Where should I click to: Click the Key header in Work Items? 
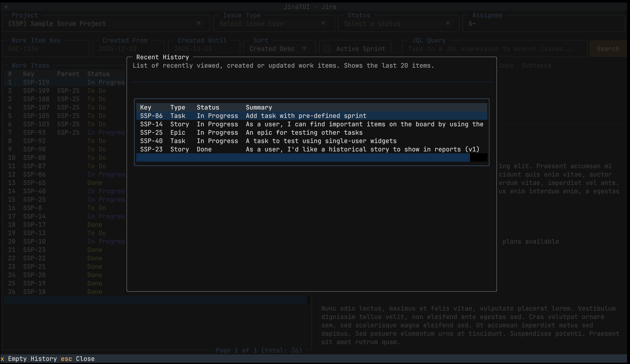coord(29,74)
